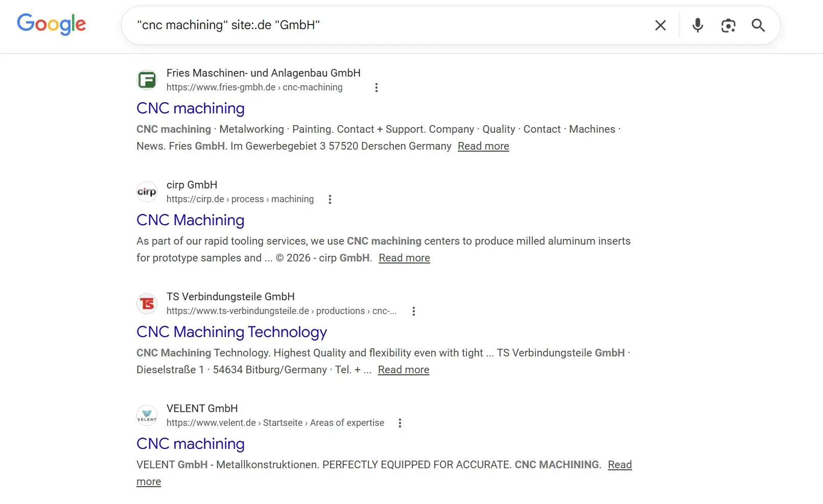The height and width of the screenshot is (504, 823).
Task: Clear the search query with the X
Action: pos(660,25)
